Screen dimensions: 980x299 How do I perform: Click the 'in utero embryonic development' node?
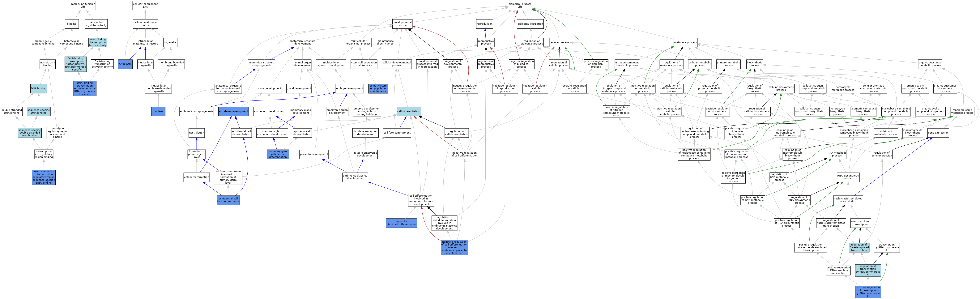coord(365,154)
